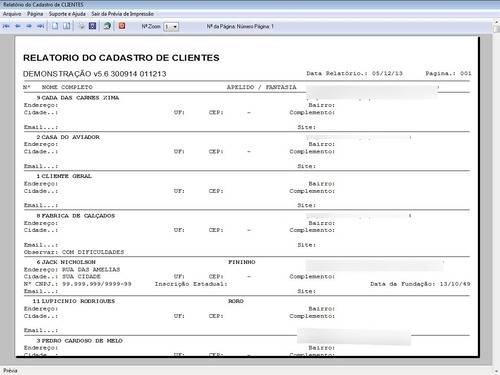Viewport: 500px width, 375px height.
Task: Click the CNPJ 99.999.999/9999-99 value
Action: [97, 284]
